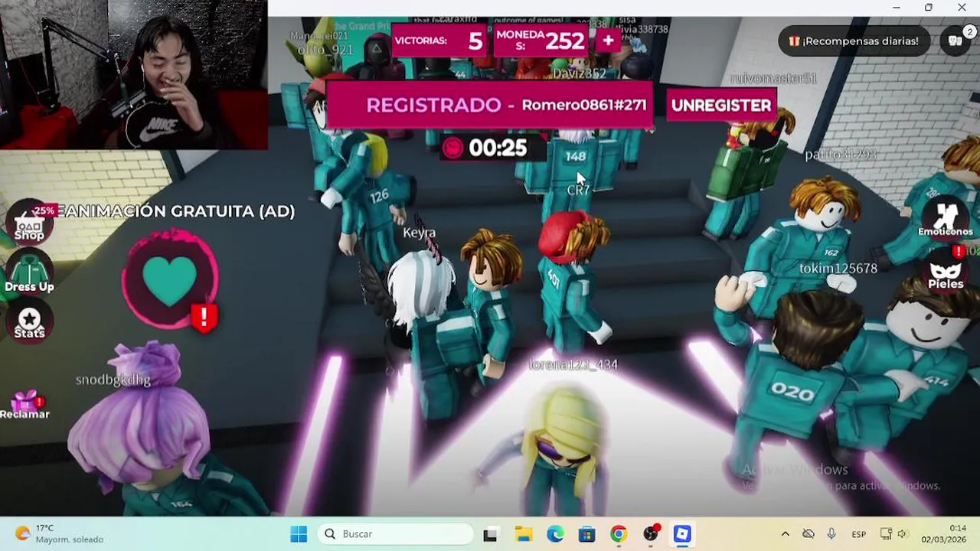Open the Pieles skins menu
Viewport: 980px width, 551px height.
pyautogui.click(x=946, y=272)
